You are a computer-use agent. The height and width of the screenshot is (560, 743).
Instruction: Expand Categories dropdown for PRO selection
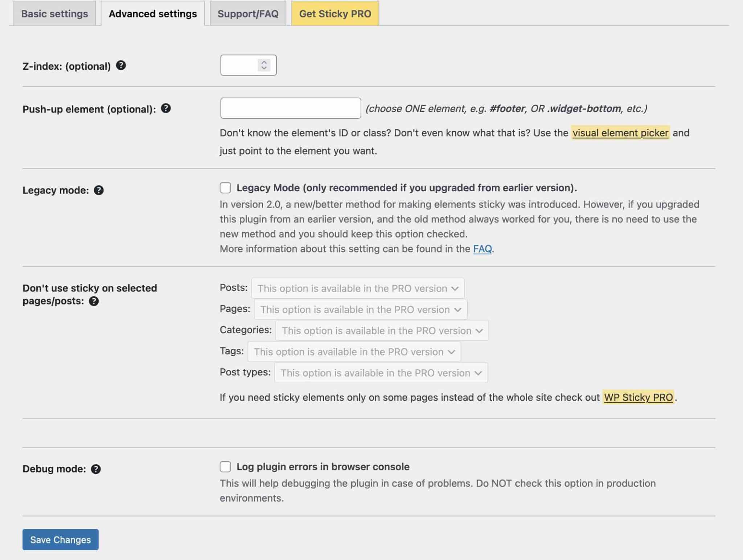[480, 330]
